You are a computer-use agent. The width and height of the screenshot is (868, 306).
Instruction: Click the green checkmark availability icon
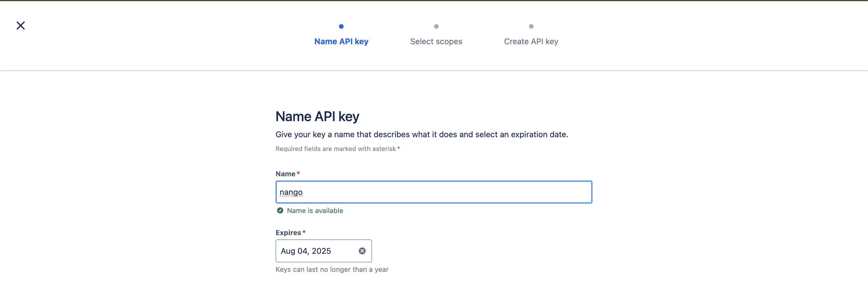280,211
